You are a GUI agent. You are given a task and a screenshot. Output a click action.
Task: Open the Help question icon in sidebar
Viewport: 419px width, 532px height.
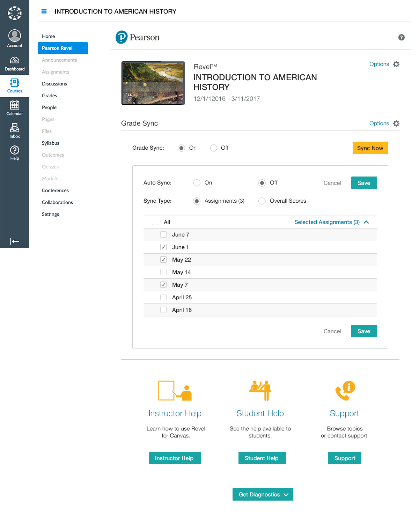pyautogui.click(x=15, y=150)
